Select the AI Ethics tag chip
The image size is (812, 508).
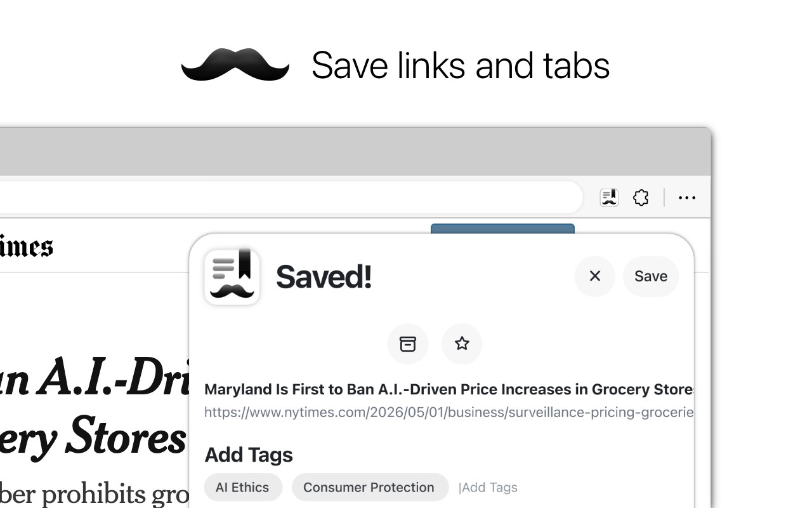242,487
